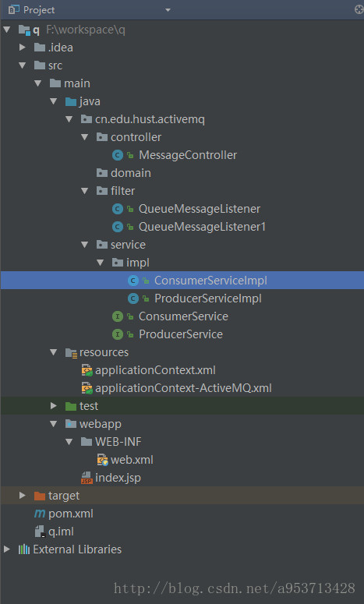Screen dimensions: 364x604
Task: Click the q.iml module file icon
Action: [x=40, y=532]
